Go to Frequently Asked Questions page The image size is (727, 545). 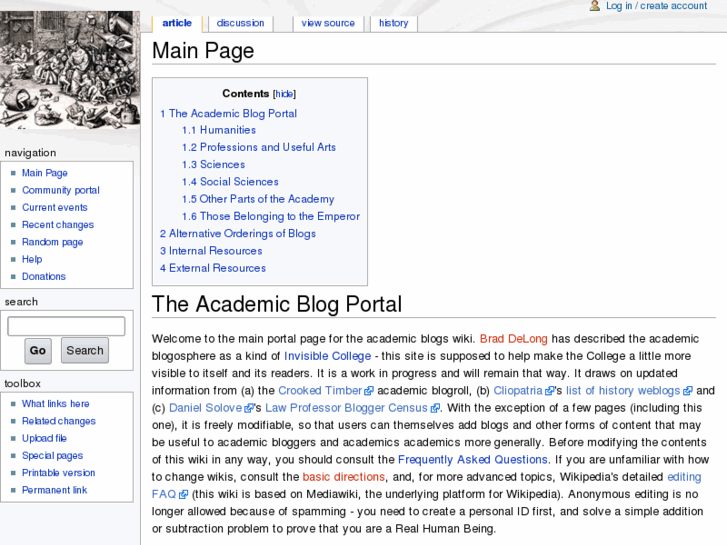[x=472, y=460]
